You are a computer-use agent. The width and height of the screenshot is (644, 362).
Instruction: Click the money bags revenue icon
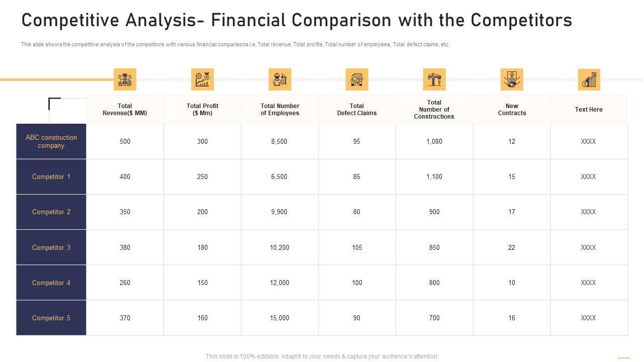point(125,79)
